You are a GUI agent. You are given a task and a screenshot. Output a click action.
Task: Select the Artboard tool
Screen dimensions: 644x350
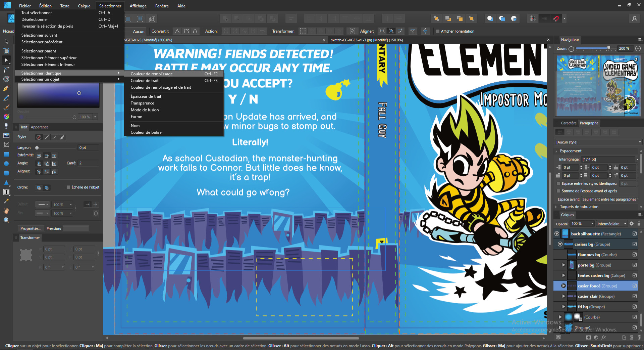click(6, 51)
